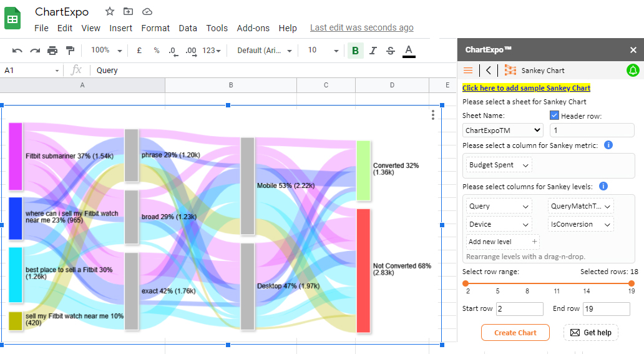Open the font size 10 dropdown
The image size is (644, 354).
[x=323, y=50]
